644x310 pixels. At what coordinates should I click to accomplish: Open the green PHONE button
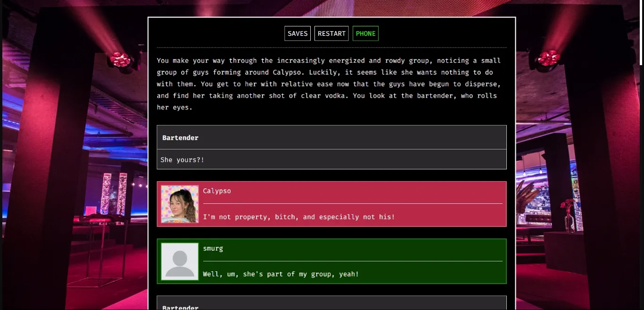click(x=365, y=34)
